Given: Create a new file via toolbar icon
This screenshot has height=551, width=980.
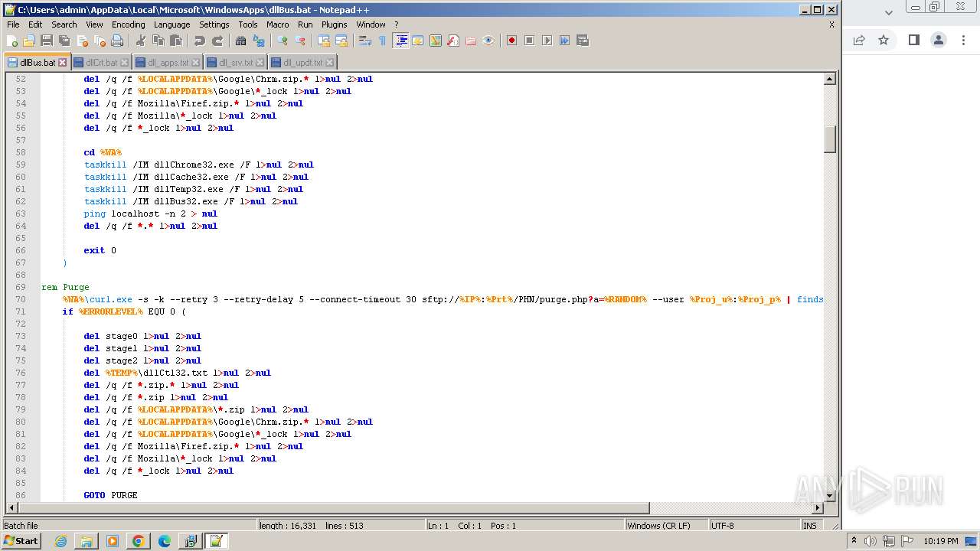Looking at the screenshot, I should 12,41.
